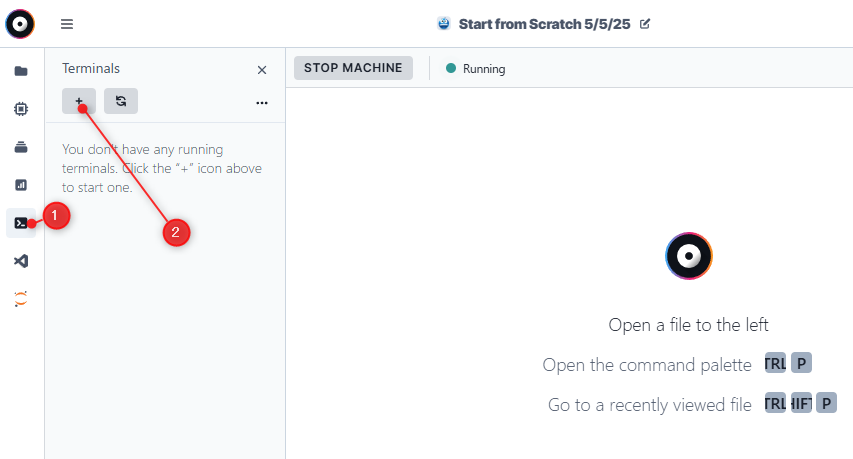Screen dimensions: 853x459
Task: Click the notebook title Start from Scratch 5/5/25
Action: (x=544, y=24)
